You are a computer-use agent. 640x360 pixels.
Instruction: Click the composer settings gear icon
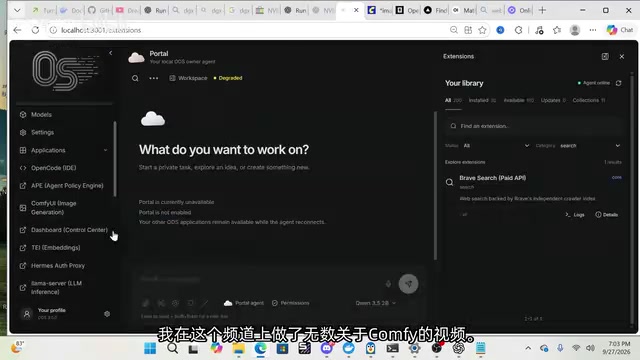[x=176, y=303]
